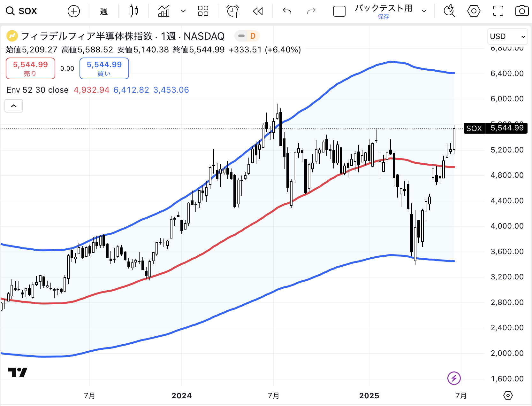The width and height of the screenshot is (532, 406).
Task: Click the TradingView logo
Action: click(x=18, y=372)
